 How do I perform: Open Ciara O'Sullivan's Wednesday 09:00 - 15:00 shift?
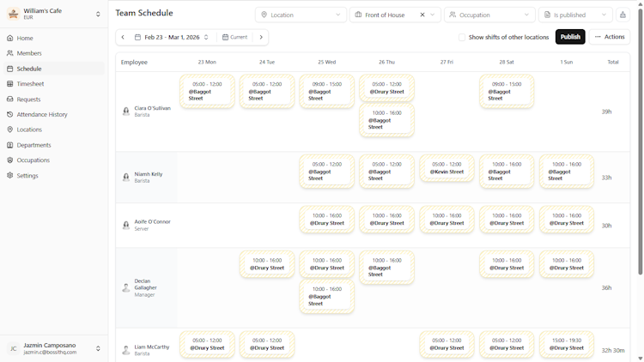tap(326, 92)
